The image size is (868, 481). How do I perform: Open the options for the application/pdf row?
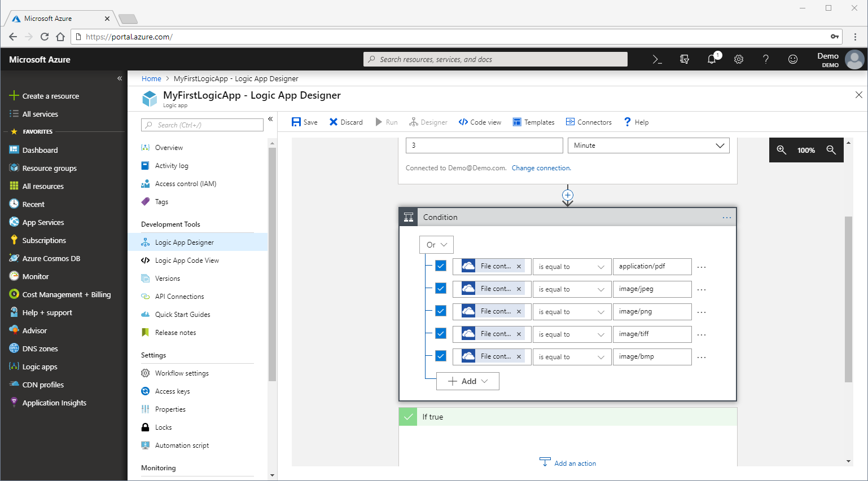702,267
